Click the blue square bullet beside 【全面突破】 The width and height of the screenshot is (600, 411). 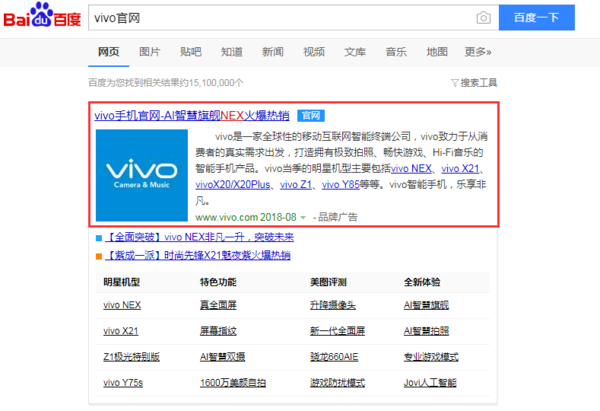(99, 238)
